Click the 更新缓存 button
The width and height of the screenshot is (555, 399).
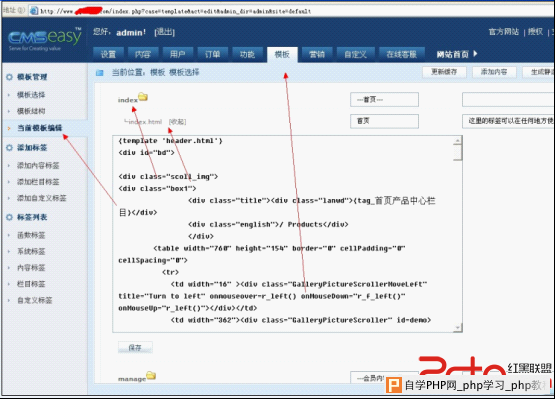point(444,72)
